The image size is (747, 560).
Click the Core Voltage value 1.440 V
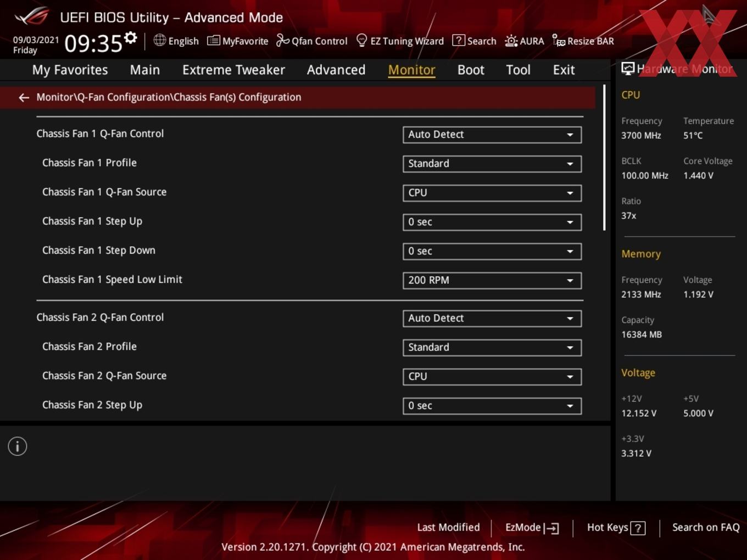698,175
